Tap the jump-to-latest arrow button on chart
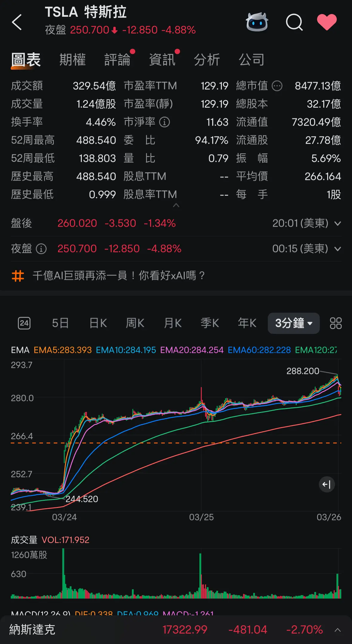 point(327,484)
